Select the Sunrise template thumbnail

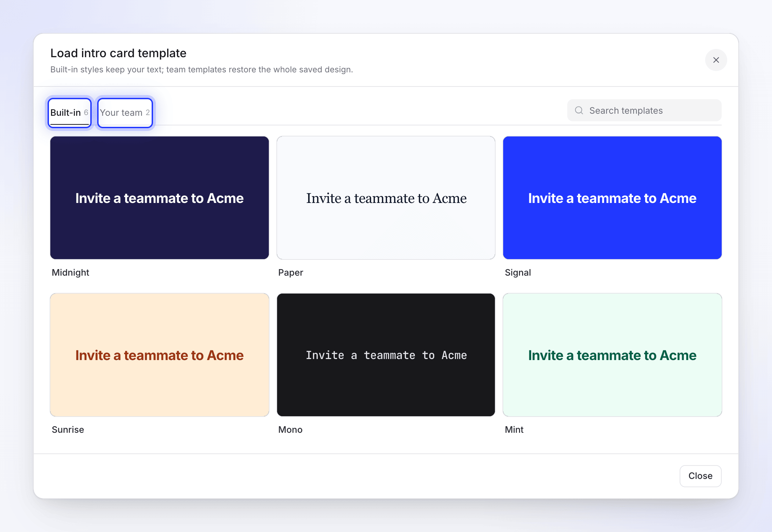tap(160, 355)
